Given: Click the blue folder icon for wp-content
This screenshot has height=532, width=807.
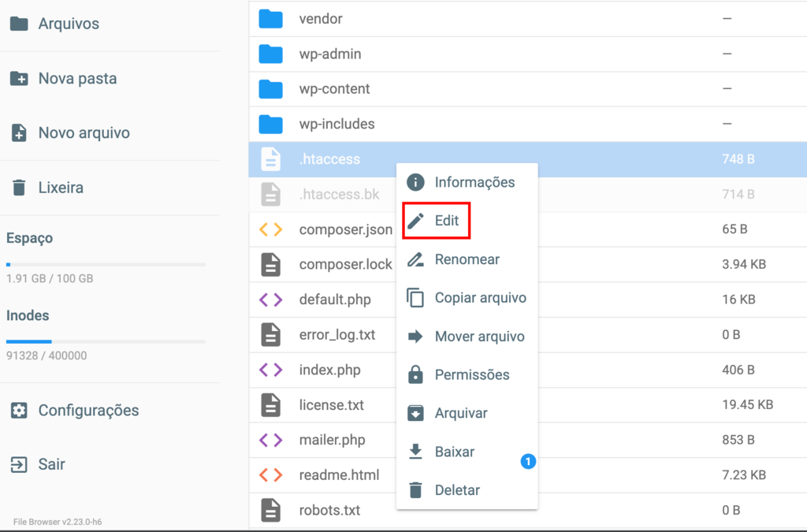Looking at the screenshot, I should (x=271, y=88).
